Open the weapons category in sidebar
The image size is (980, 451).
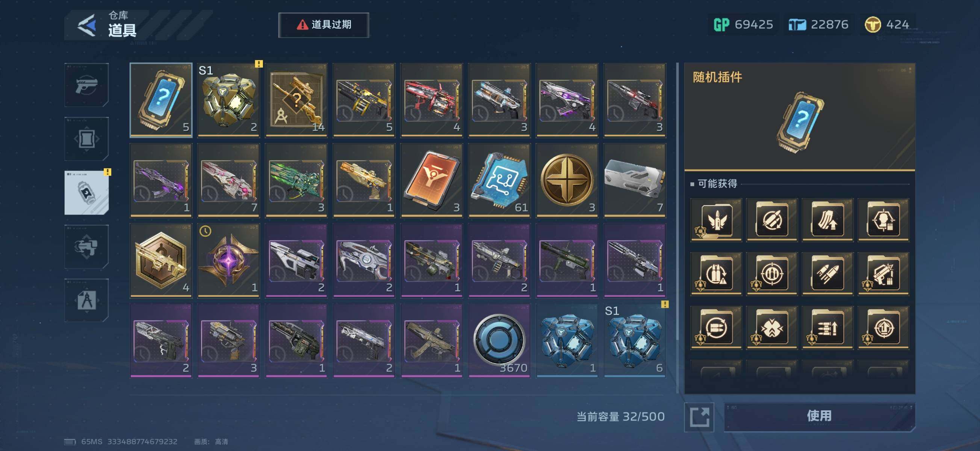click(x=87, y=85)
